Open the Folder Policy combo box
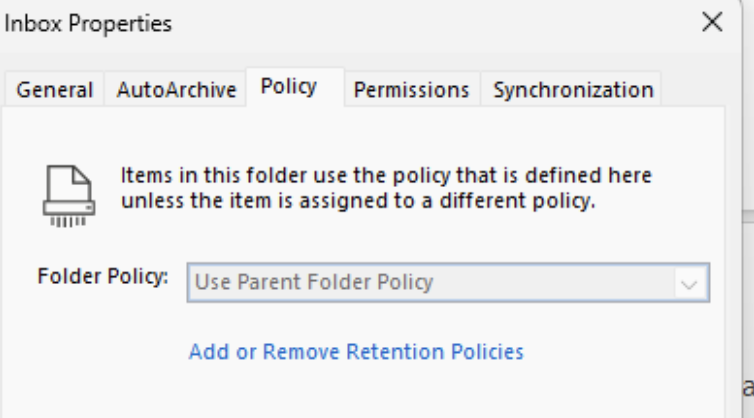754x418 pixels. coord(430,282)
